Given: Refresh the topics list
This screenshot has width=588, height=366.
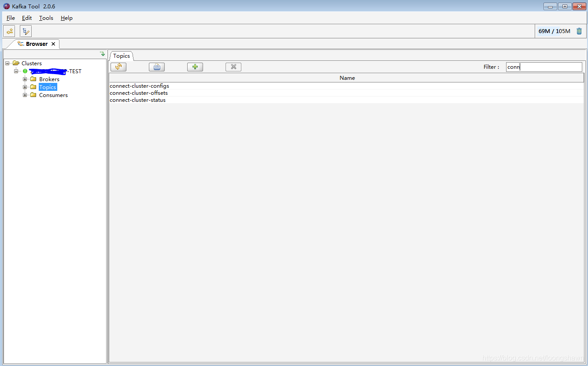Looking at the screenshot, I should [118, 67].
